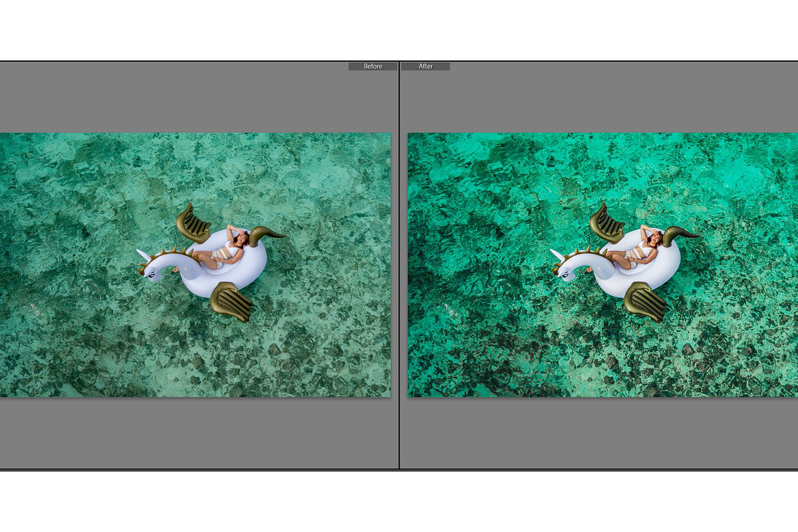
Task: Click the lower gold wing in After photo
Action: [x=646, y=301]
